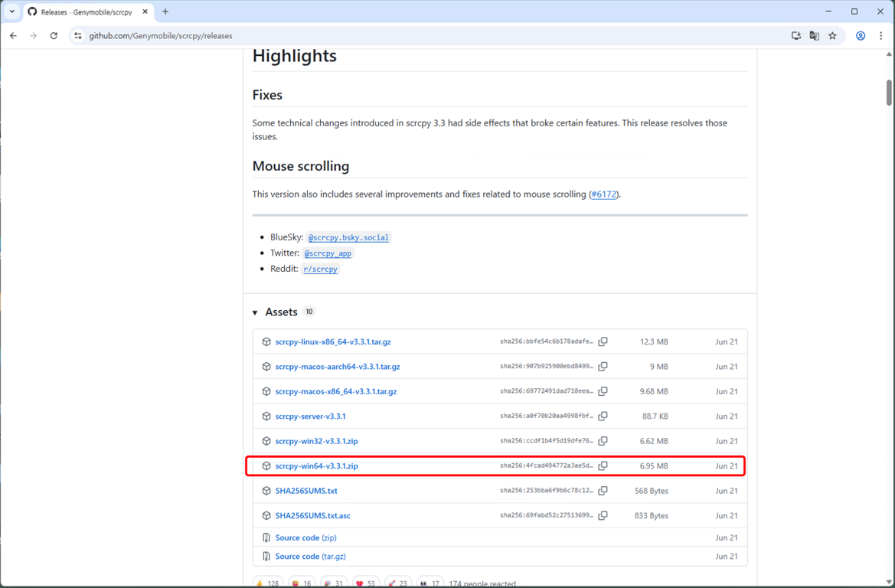This screenshot has height=588, width=895.
Task: Download scrcpy-macos-x86_64-v3.3.1.tar.gz
Action: (335, 391)
